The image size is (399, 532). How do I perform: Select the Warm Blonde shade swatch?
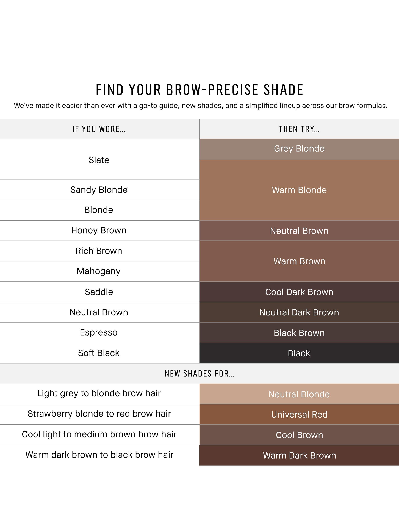click(x=299, y=190)
